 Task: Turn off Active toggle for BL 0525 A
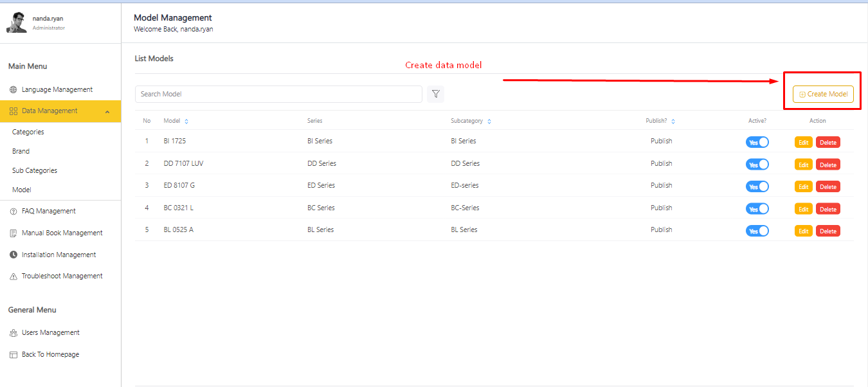tap(757, 231)
